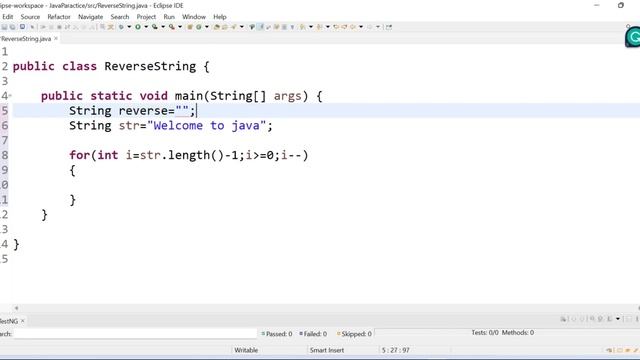Image resolution: width=640 pixels, height=360 pixels.
Task: Expand Previous Annotation dropdown arrow
Action: point(327,27)
